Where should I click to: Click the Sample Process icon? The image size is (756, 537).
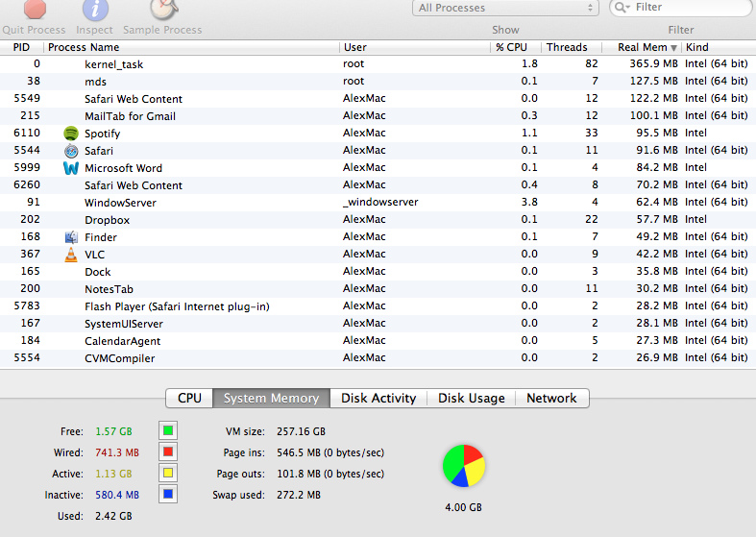click(x=163, y=10)
